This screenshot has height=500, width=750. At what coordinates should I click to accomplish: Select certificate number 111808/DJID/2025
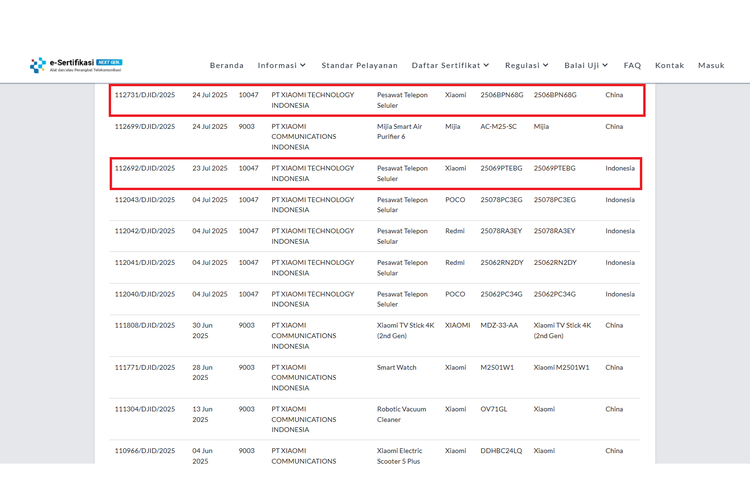click(145, 325)
